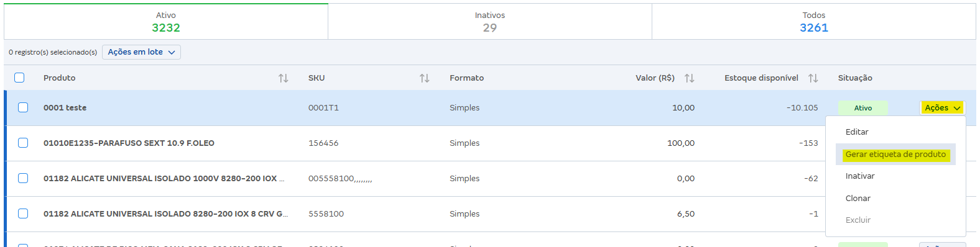980x247 pixels.
Task: Switch to the Inativos 29 tab
Action: click(490, 22)
